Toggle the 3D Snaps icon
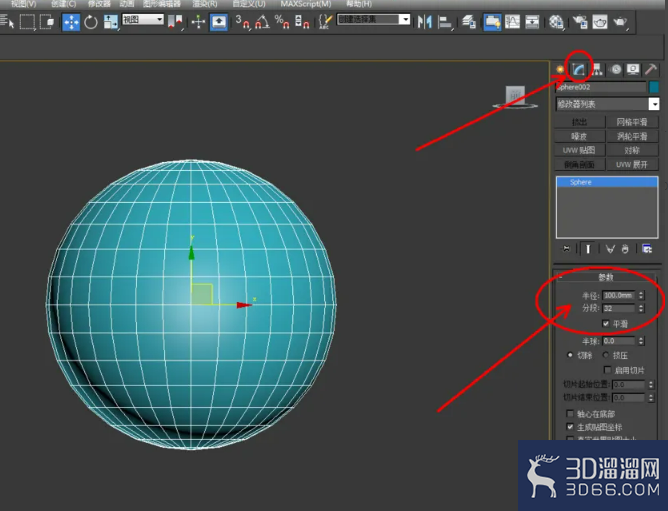Image resolution: width=668 pixels, height=511 pixels. point(242,22)
